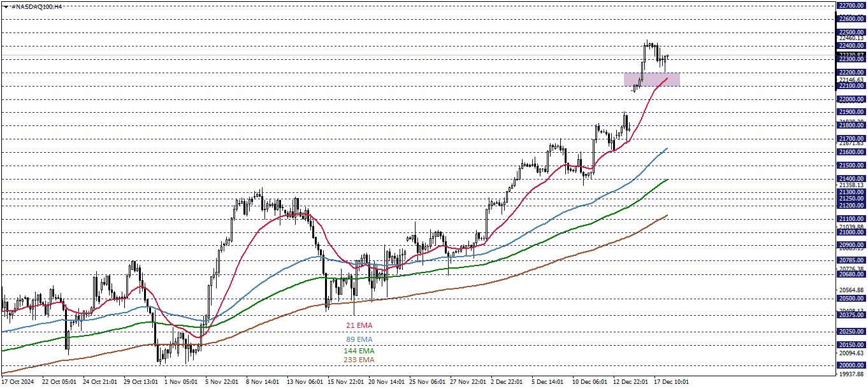This screenshot has width=868, height=389.
Task: Click the blue 89 EMA text label
Action: pyautogui.click(x=359, y=339)
